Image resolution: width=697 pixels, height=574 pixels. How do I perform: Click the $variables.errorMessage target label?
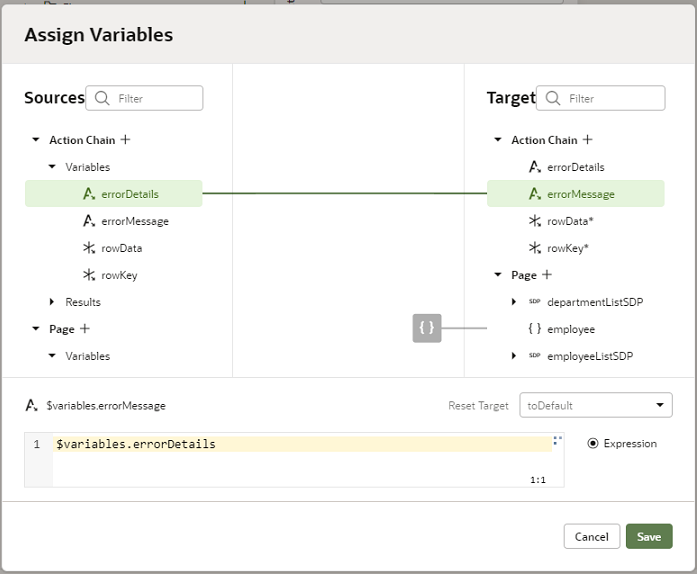pos(106,405)
